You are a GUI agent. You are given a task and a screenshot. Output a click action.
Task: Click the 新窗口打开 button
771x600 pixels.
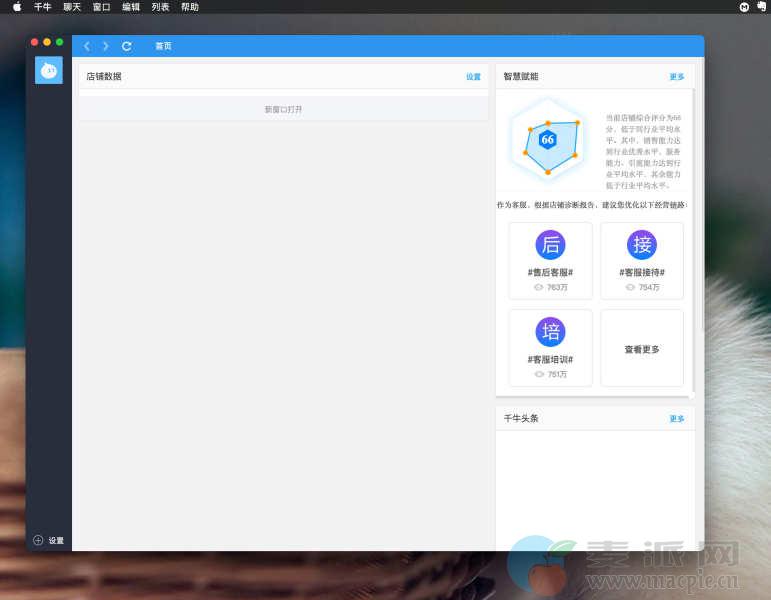click(x=283, y=109)
